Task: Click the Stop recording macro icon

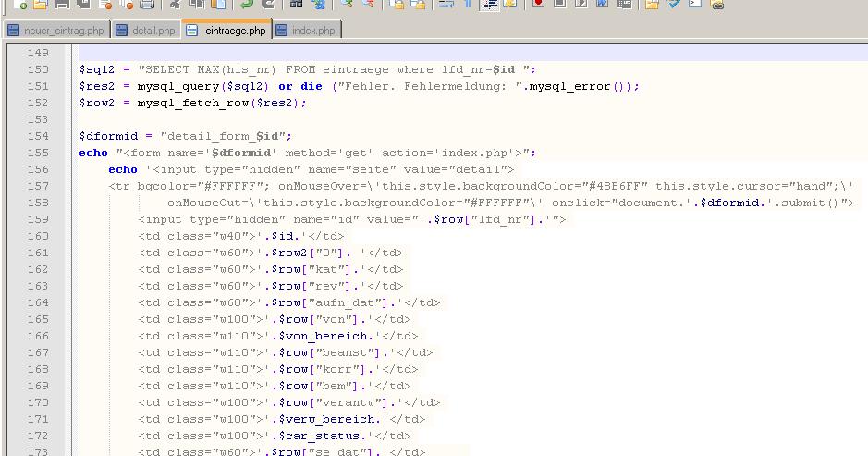Action: coord(559,5)
